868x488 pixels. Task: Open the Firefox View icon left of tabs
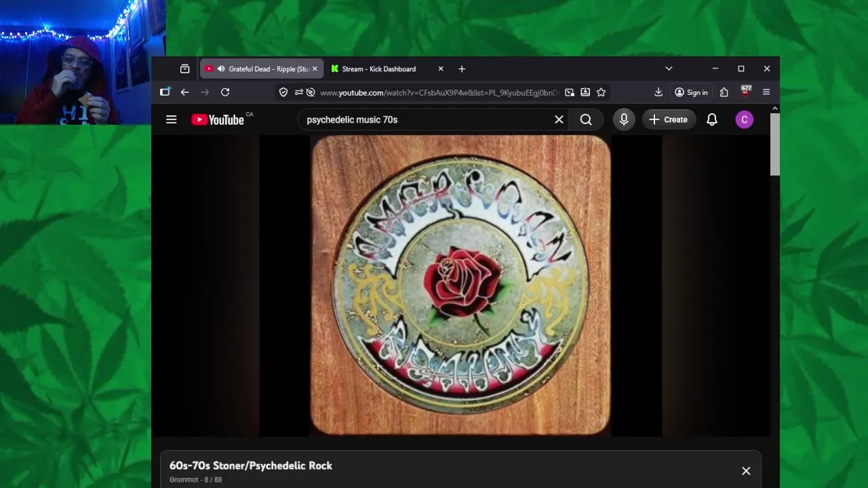pos(184,69)
